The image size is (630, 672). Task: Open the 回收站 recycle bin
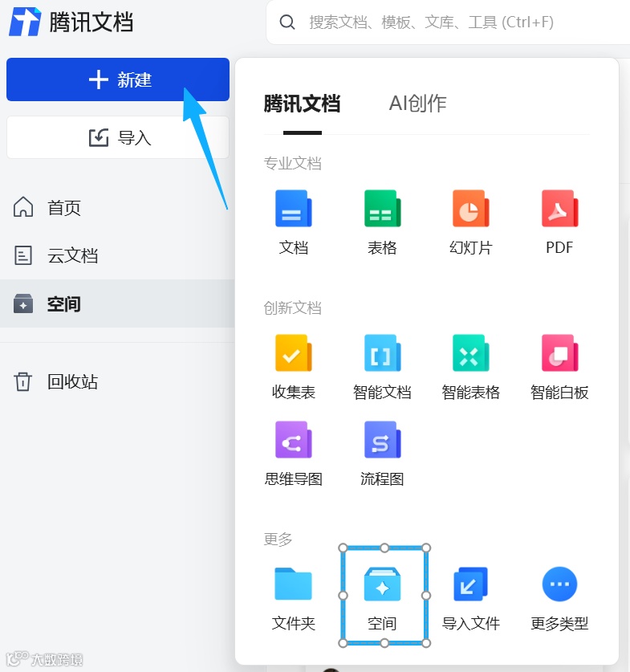72,381
